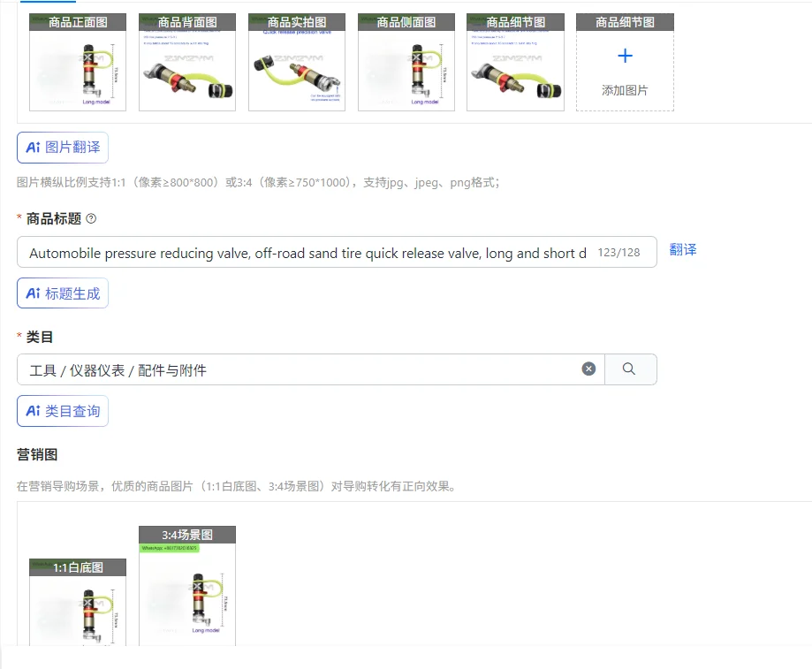Click the 添加图片 upload slot
Image resolution: width=812 pixels, height=669 pixels.
pyautogui.click(x=625, y=62)
